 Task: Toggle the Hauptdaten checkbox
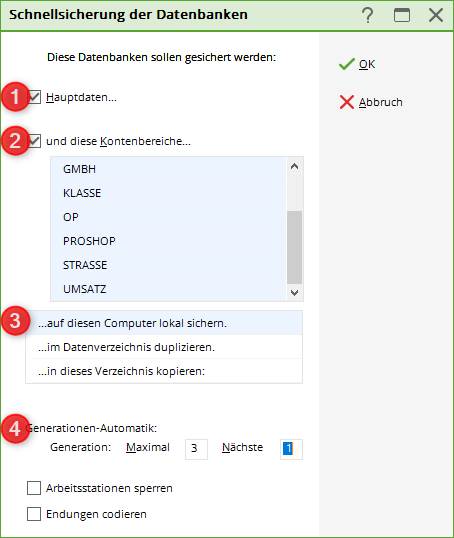34,97
